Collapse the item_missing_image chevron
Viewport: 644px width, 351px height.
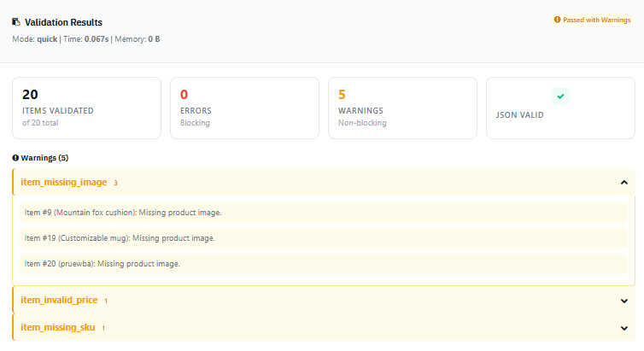click(x=624, y=182)
